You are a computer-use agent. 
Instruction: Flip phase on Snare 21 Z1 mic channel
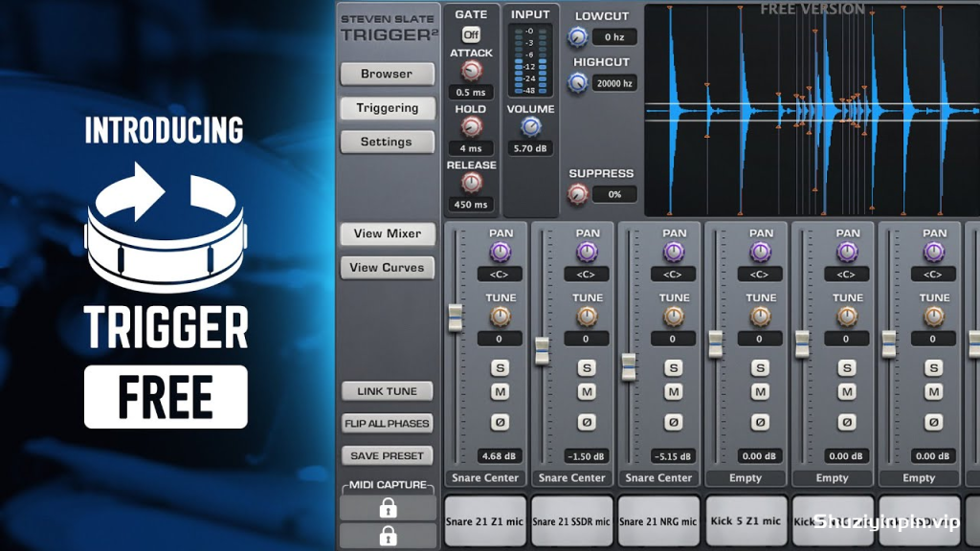pos(500,422)
